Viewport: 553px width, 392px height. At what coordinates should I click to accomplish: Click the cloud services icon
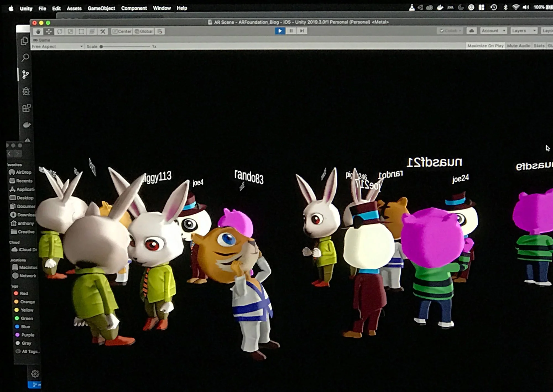(472, 31)
